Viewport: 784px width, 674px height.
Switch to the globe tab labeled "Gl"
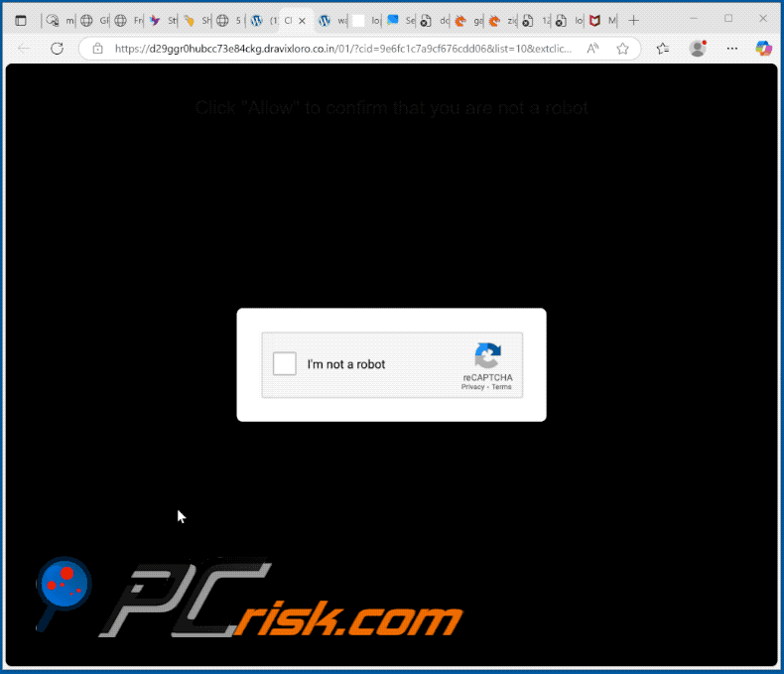94,21
